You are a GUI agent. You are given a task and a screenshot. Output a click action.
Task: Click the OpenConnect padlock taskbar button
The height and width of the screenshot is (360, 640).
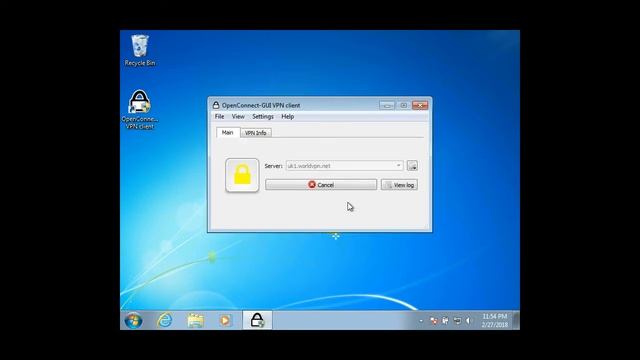tap(257, 320)
